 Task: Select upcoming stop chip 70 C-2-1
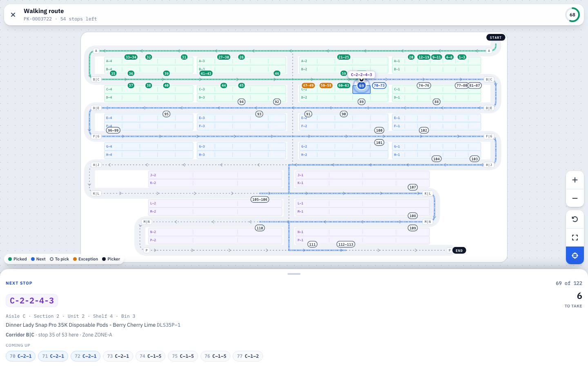click(x=21, y=356)
